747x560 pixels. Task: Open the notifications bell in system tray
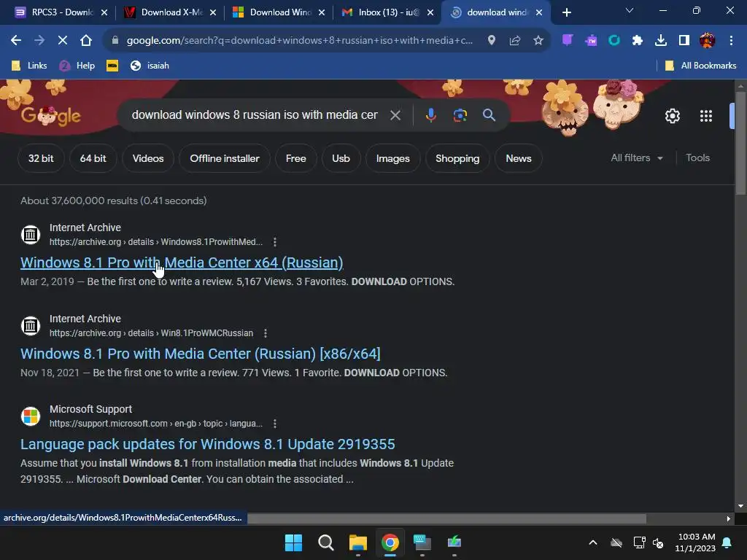tap(727, 542)
